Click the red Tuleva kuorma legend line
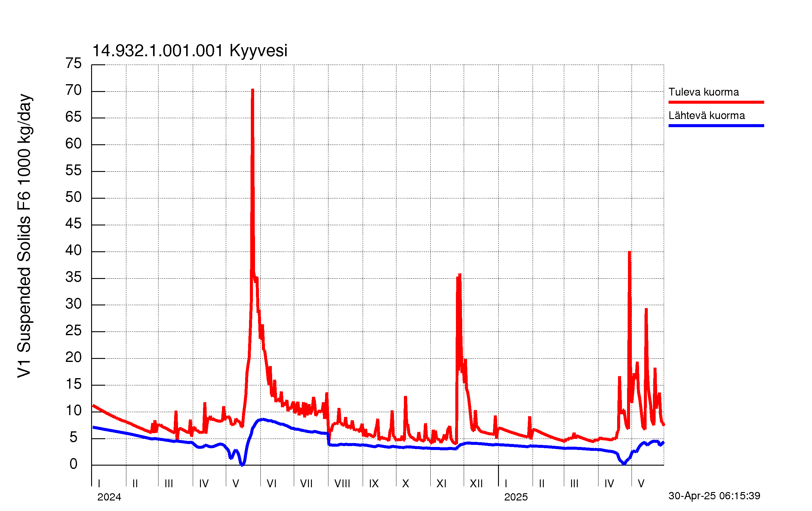The image size is (812, 511). pos(716,102)
